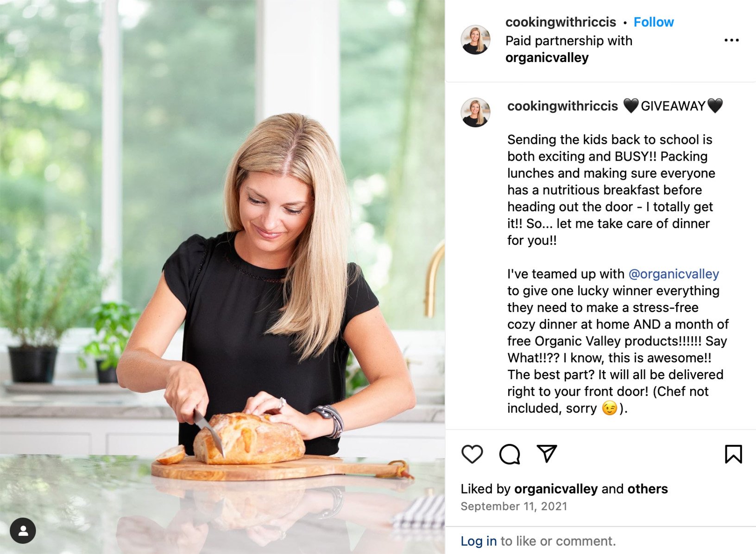Open comments with the speech bubble icon

(510, 454)
